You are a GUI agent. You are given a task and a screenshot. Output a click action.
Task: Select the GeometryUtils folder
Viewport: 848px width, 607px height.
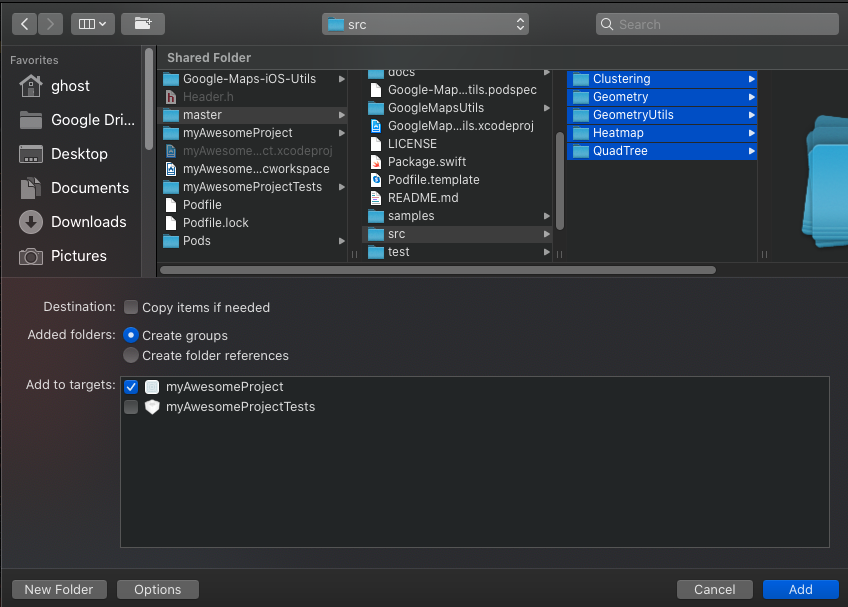tap(662, 115)
